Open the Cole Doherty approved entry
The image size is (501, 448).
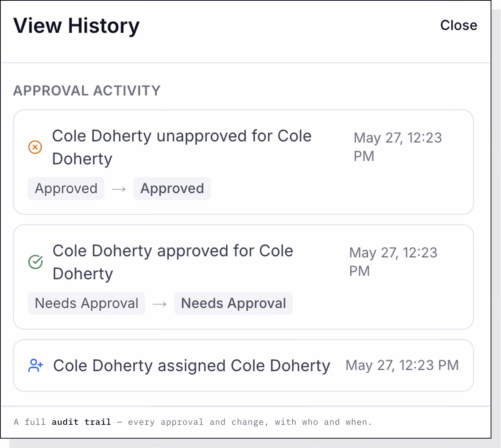[243, 277]
